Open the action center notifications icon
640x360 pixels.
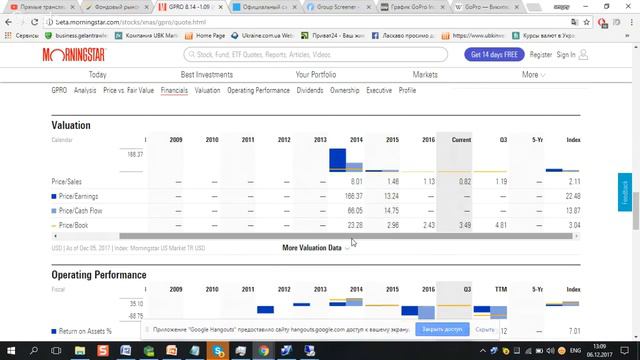[624, 351]
